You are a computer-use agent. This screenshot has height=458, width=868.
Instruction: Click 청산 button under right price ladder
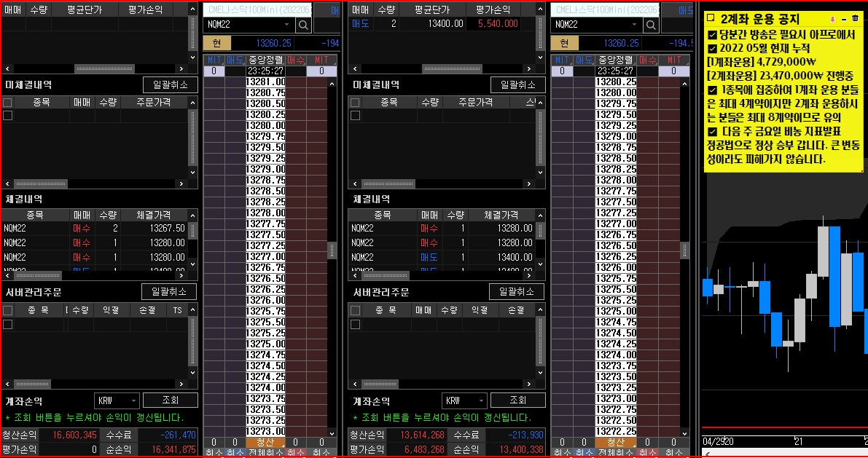[616, 442]
